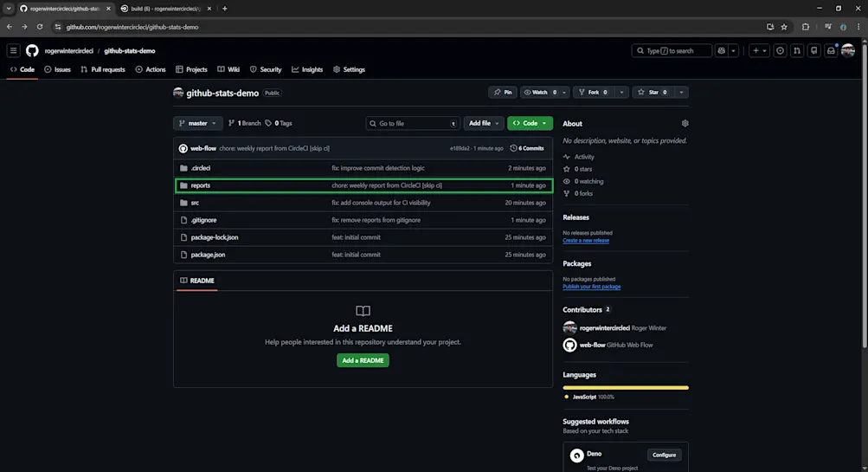The image size is (868, 472).
Task: Open the .circleci folder
Action: pos(201,168)
